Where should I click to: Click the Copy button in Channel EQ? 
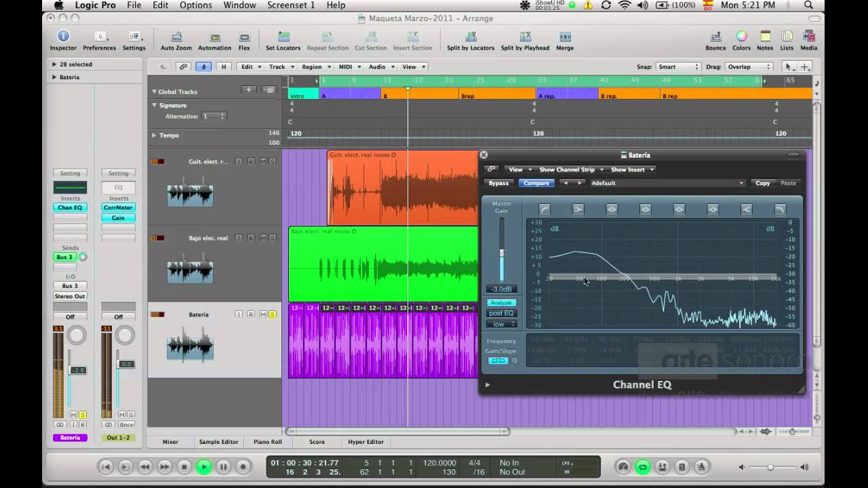(763, 183)
